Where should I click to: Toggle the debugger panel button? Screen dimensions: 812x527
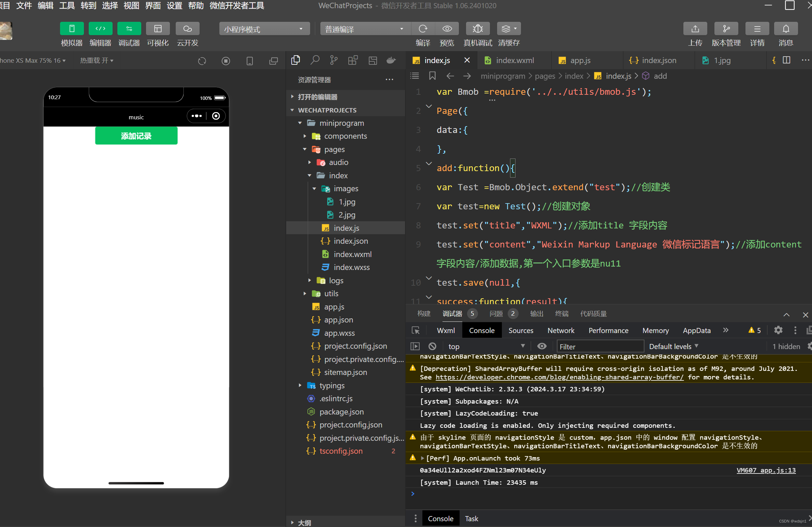tap(129, 29)
